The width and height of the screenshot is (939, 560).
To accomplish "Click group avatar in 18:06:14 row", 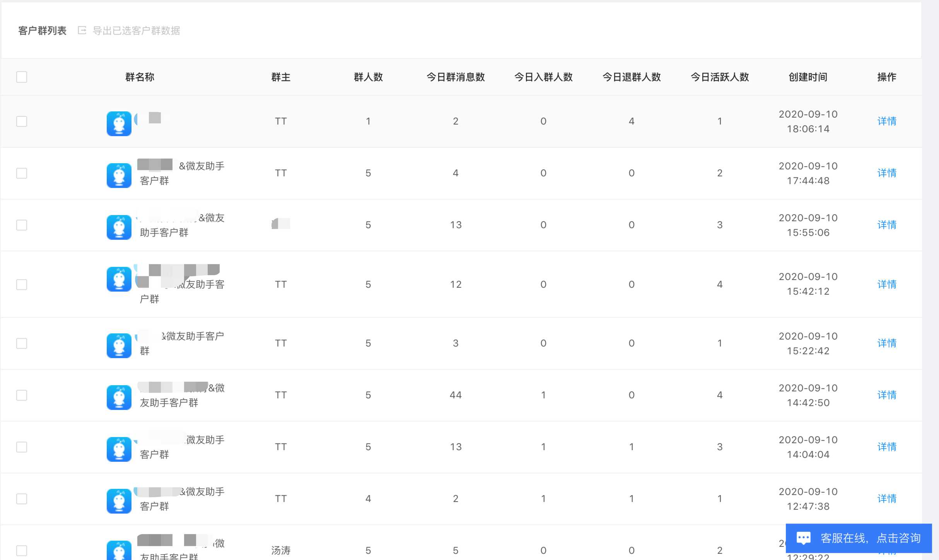I will click(119, 123).
